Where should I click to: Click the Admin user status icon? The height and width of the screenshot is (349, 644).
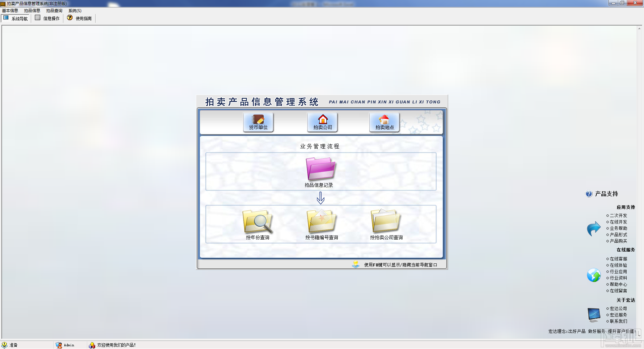tap(59, 345)
